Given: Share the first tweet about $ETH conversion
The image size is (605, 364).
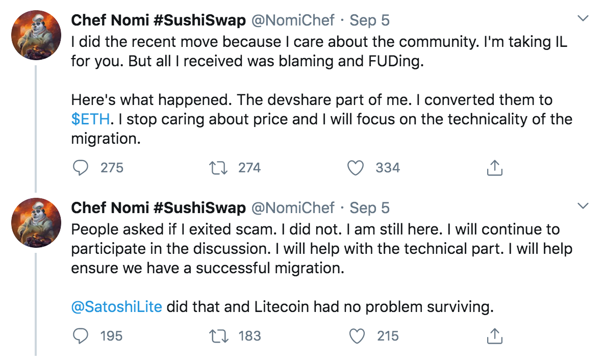Looking at the screenshot, I should (494, 168).
